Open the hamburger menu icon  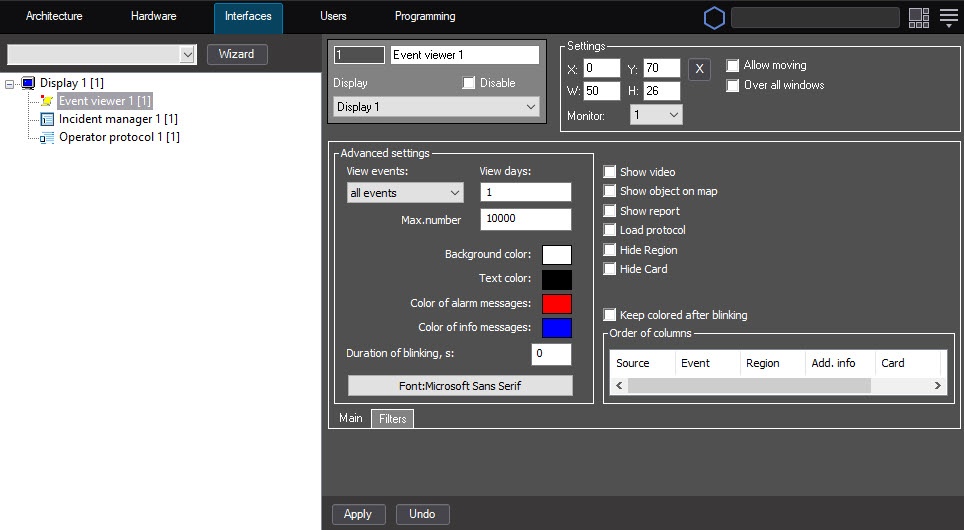(x=948, y=17)
